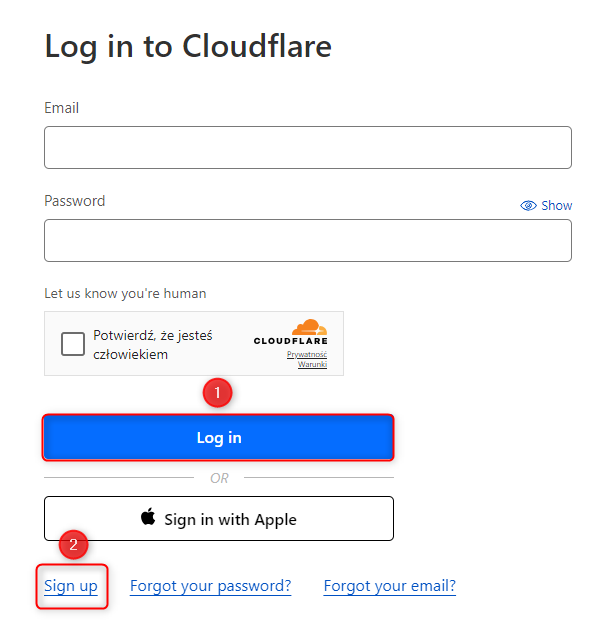The width and height of the screenshot is (608, 629).
Task: Click the Email field label
Action: [61, 108]
